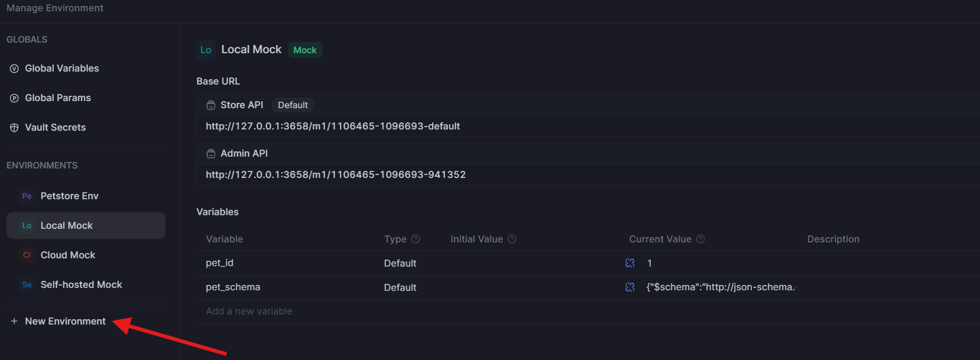Open Global Params section
This screenshot has height=360, width=980.
[58, 98]
